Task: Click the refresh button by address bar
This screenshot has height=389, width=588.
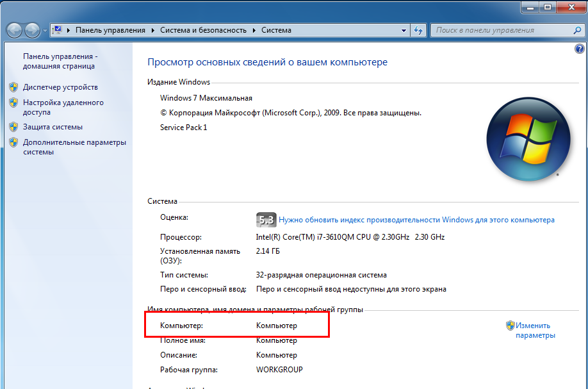Action: click(x=418, y=30)
